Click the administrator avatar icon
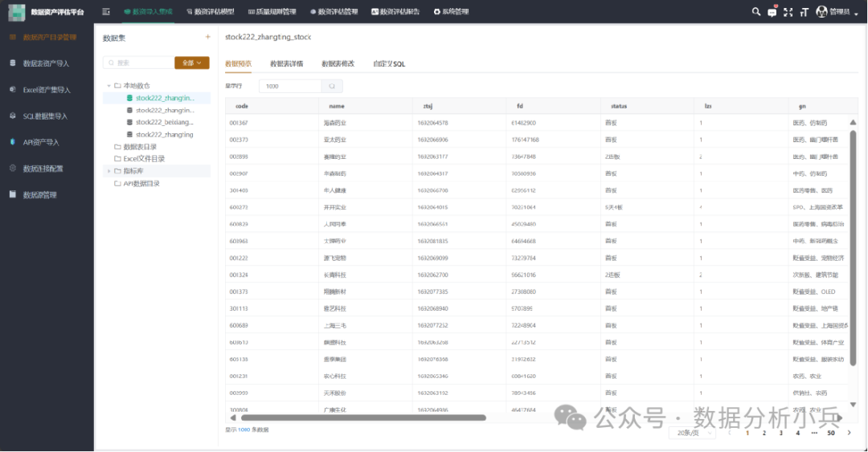This screenshot has width=868, height=452. click(x=821, y=11)
